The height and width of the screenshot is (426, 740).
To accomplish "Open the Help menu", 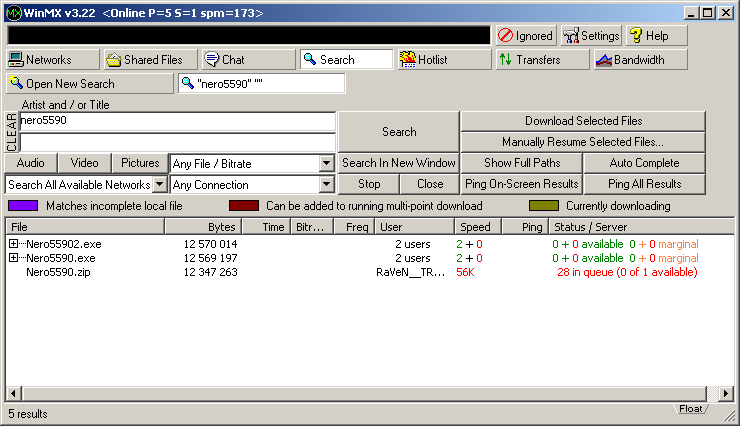I will (656, 36).
